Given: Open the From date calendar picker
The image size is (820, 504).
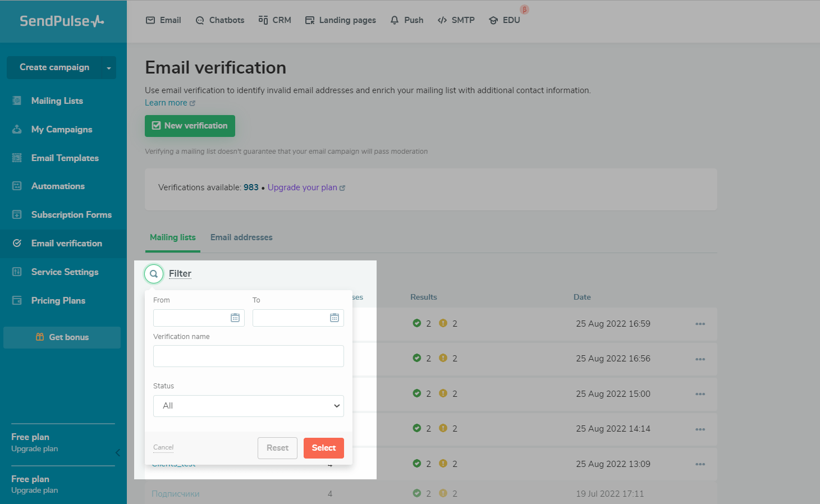Looking at the screenshot, I should tap(235, 318).
